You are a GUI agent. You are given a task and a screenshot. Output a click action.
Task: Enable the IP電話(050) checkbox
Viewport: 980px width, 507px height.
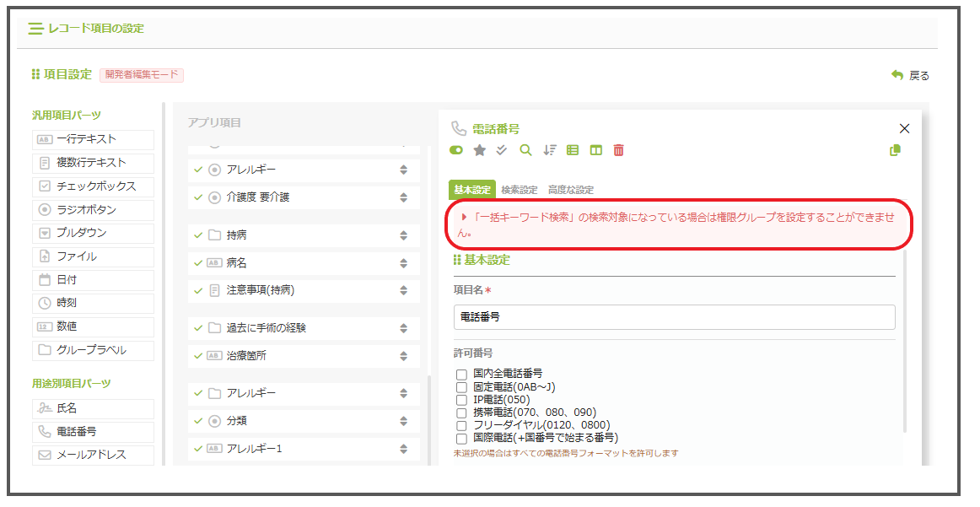461,400
